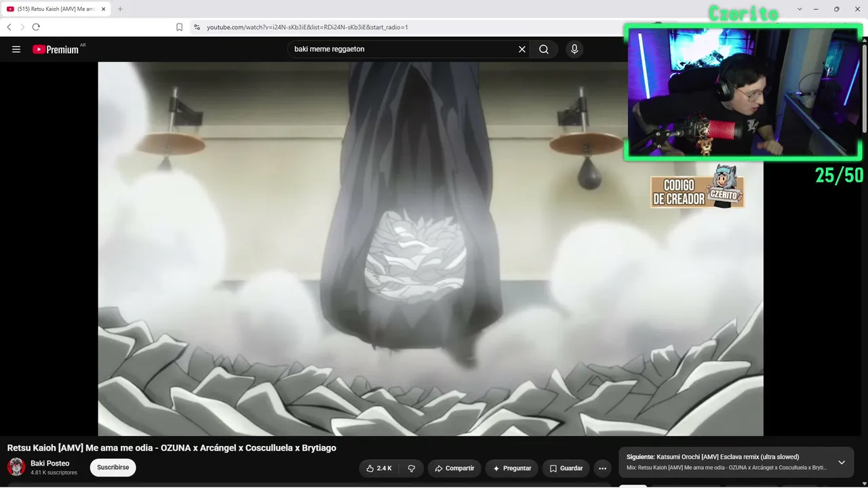Open the Baki Posteo channel avatar

point(16,467)
